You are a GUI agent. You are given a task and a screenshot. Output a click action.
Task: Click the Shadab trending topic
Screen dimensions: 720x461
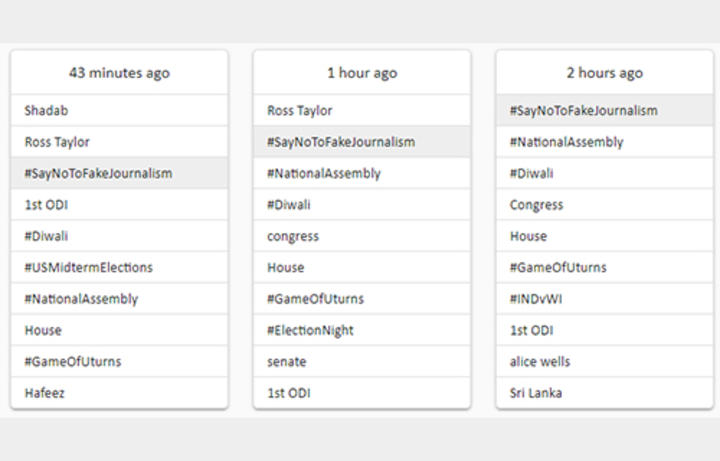(45, 111)
